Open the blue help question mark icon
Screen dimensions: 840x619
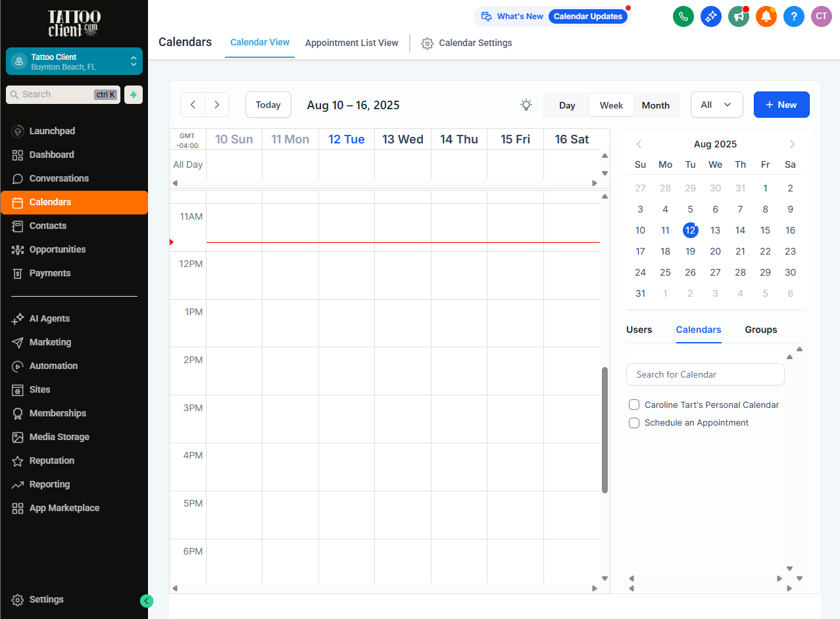click(x=793, y=16)
